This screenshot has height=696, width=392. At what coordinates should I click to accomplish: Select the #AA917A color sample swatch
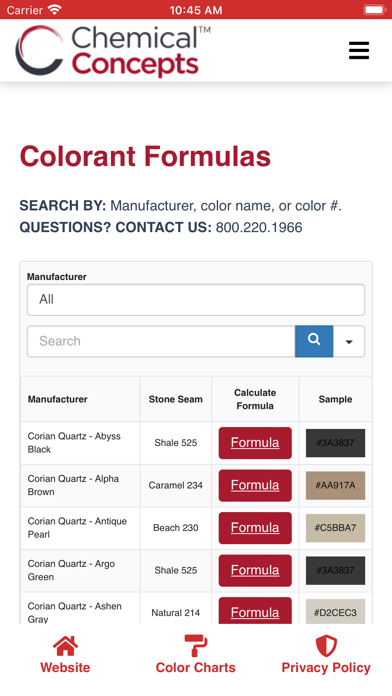coord(335,485)
